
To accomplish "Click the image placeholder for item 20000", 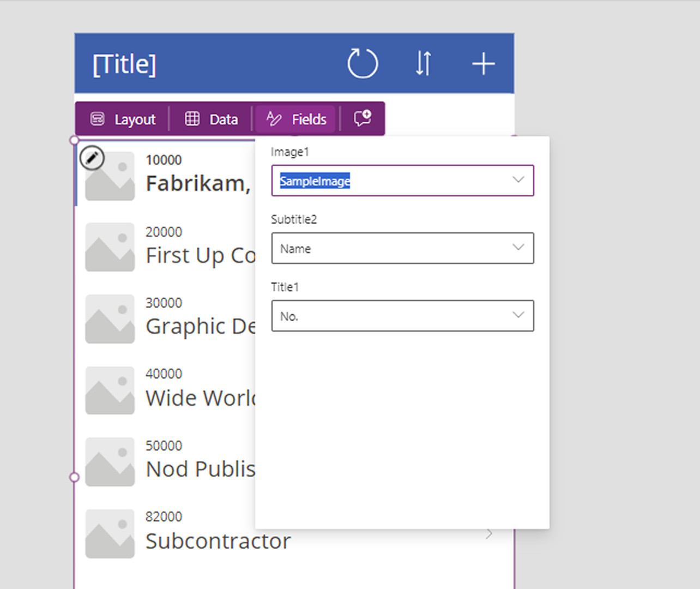I will click(x=110, y=247).
